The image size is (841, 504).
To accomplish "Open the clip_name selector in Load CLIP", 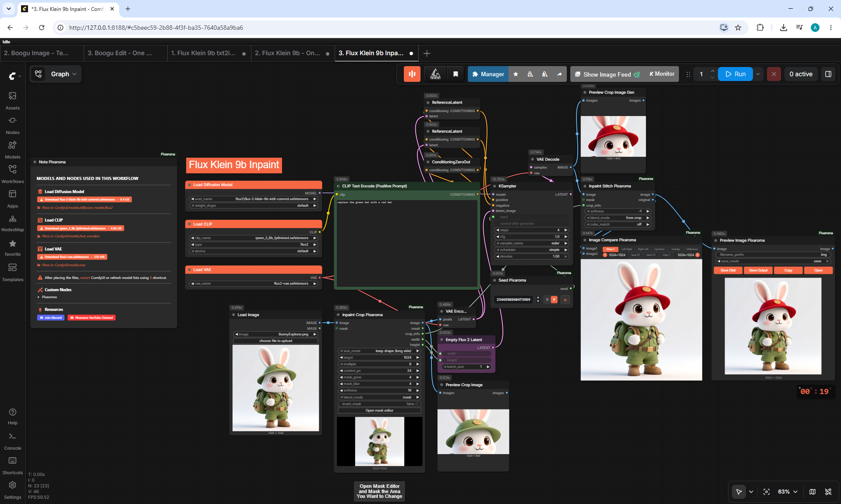I will [254, 238].
